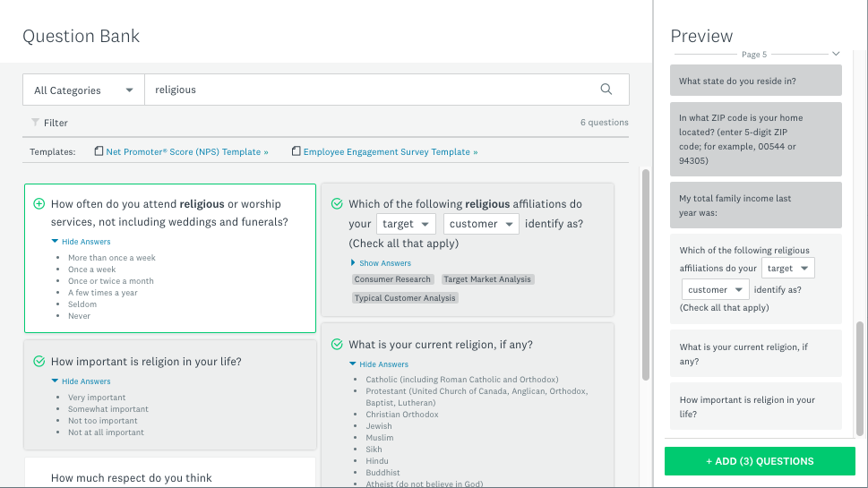Click the Add (3) Questions button
Image resolution: width=868 pixels, height=488 pixels.
760,461
